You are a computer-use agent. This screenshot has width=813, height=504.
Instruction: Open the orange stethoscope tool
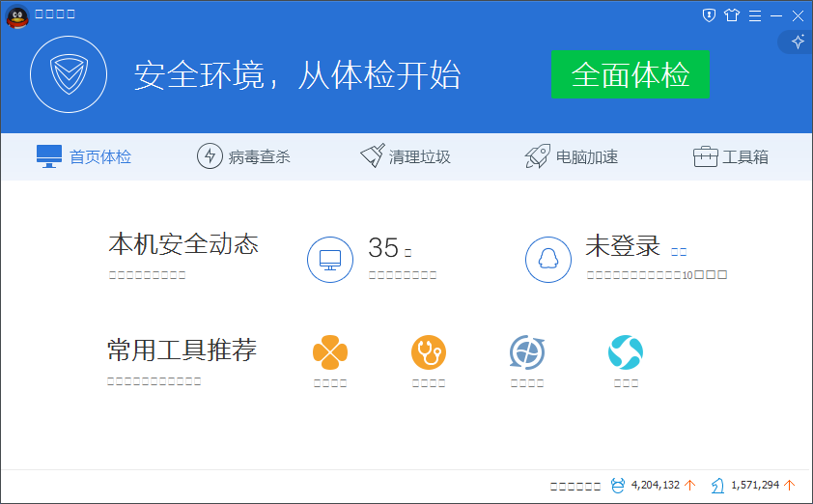428,352
